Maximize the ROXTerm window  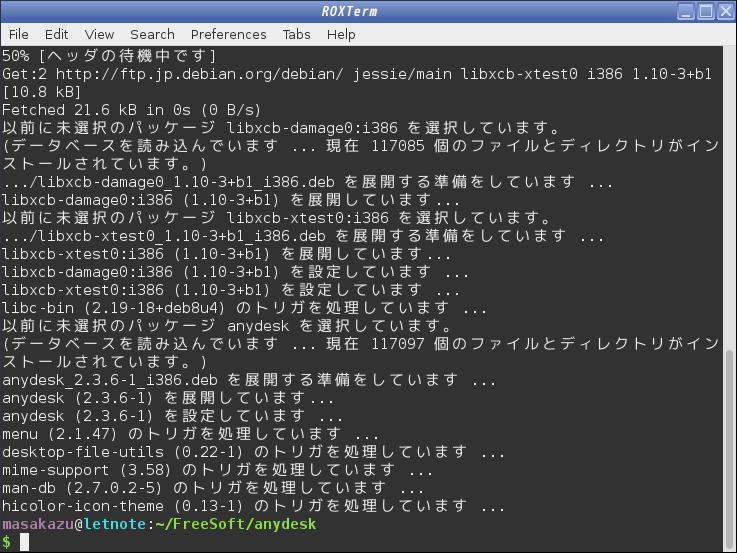pos(706,11)
